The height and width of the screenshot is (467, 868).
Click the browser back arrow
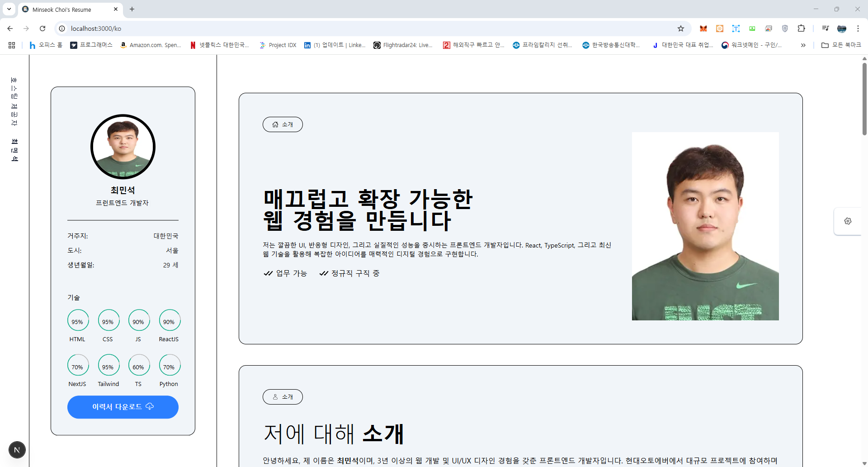coord(10,29)
